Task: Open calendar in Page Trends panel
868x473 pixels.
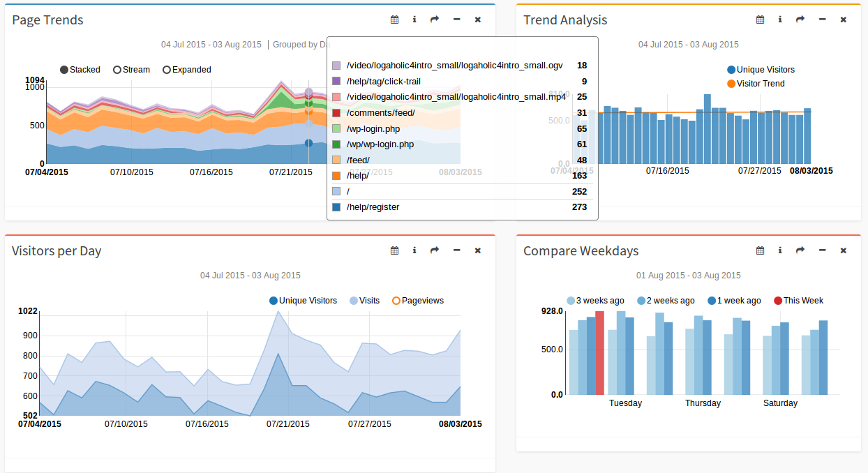Action: click(x=394, y=20)
